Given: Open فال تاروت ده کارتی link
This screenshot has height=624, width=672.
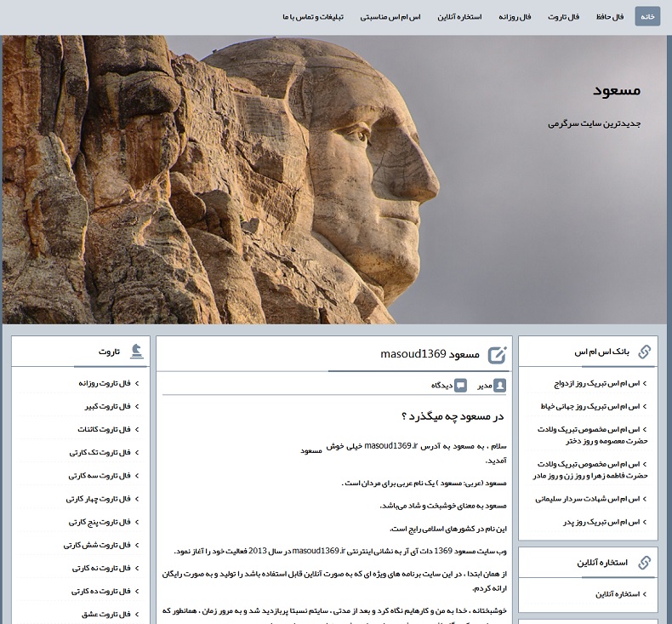Looking at the screenshot, I should [x=100, y=592].
